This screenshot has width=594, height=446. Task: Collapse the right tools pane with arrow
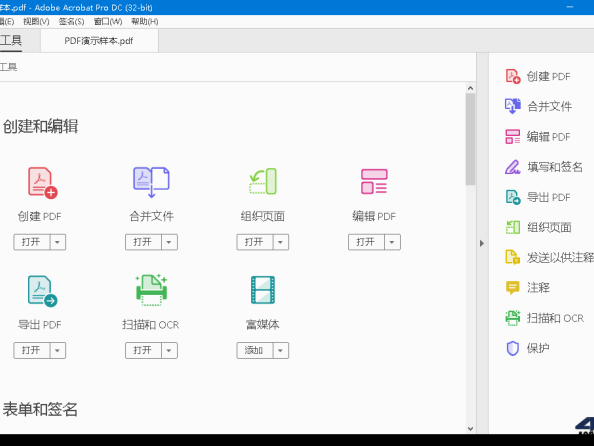coord(482,243)
